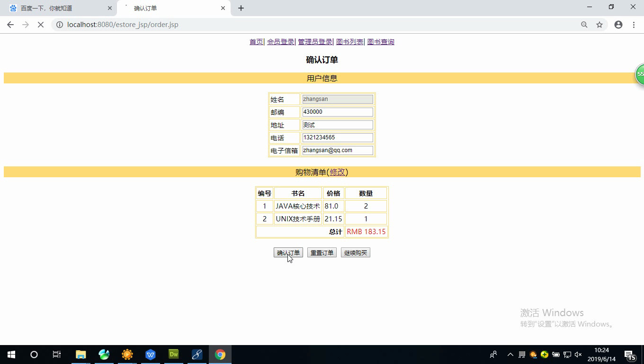Open the 首页 link

coord(256,42)
